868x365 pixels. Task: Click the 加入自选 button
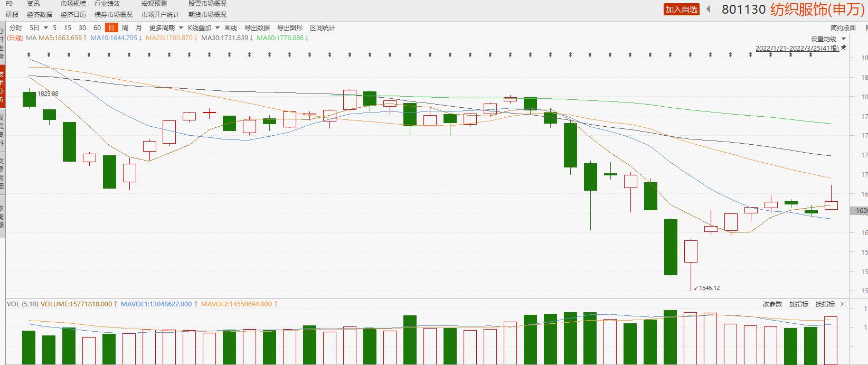tap(682, 9)
